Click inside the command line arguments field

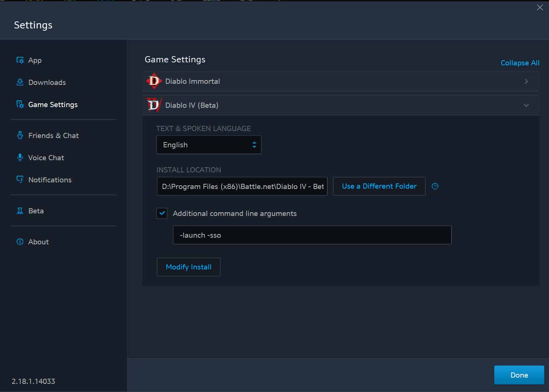tap(312, 235)
